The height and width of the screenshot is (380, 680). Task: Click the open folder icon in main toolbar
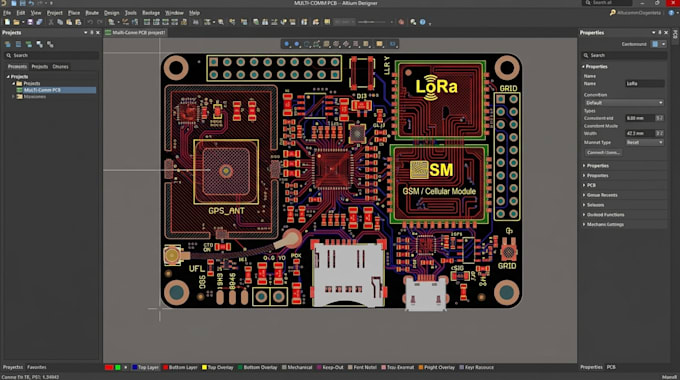point(16,22)
